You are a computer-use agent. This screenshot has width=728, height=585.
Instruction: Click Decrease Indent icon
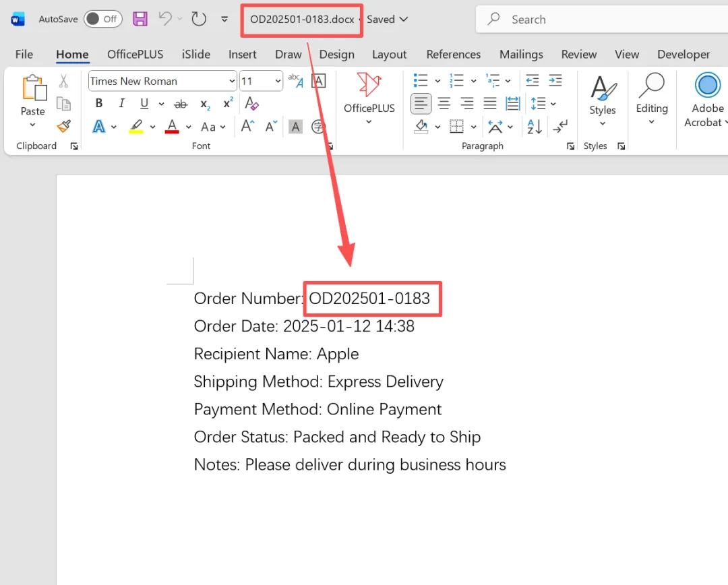pyautogui.click(x=532, y=80)
